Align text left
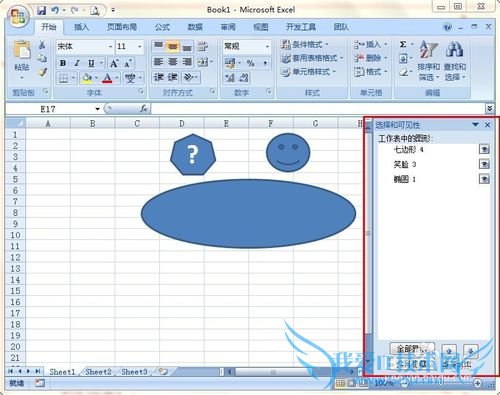This screenshot has width=500, height=395. pyautogui.click(x=158, y=62)
